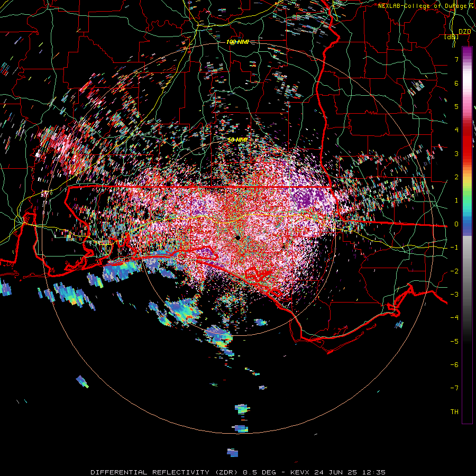The height and width of the screenshot is (476, 476).
Task: Click the positive 4 value on the color scale
Action: coord(456,130)
